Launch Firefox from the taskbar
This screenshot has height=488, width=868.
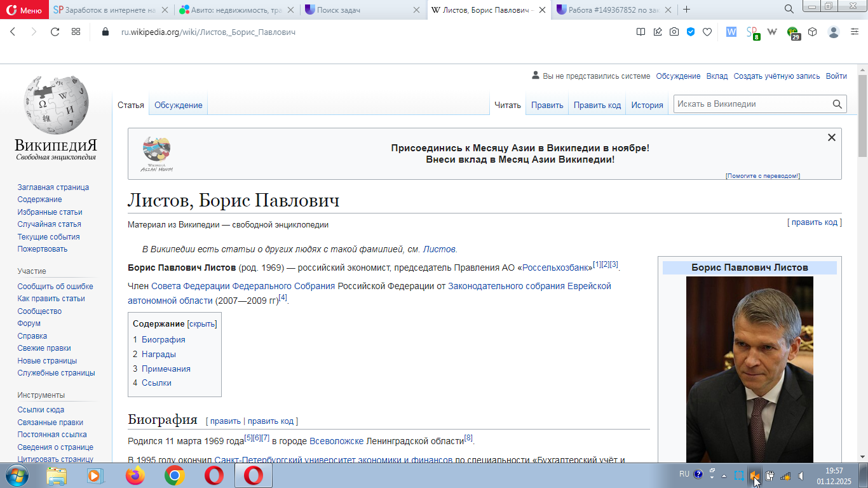pyautogui.click(x=135, y=475)
